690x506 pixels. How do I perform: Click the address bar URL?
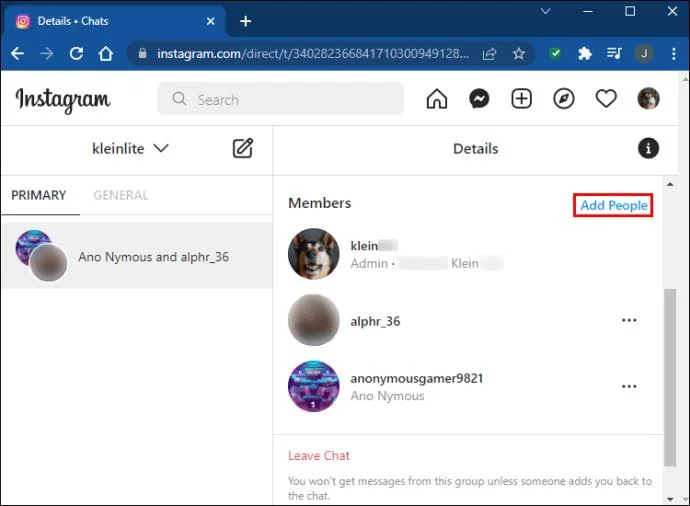pyautogui.click(x=313, y=54)
